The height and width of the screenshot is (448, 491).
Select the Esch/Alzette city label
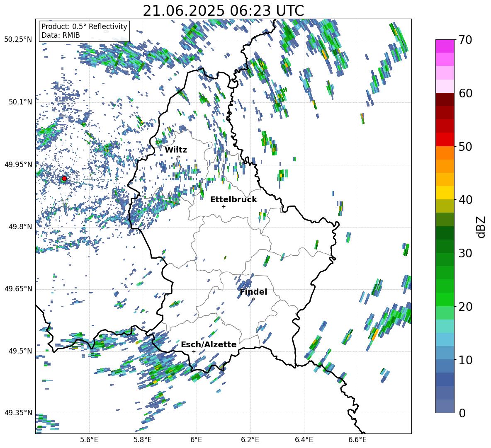click(x=209, y=344)
